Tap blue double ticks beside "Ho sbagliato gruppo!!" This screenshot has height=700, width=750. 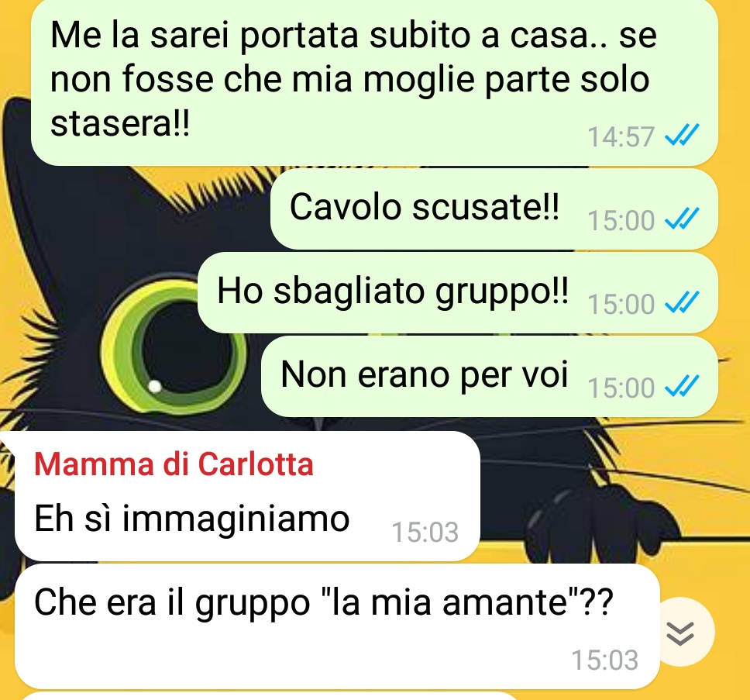click(682, 302)
